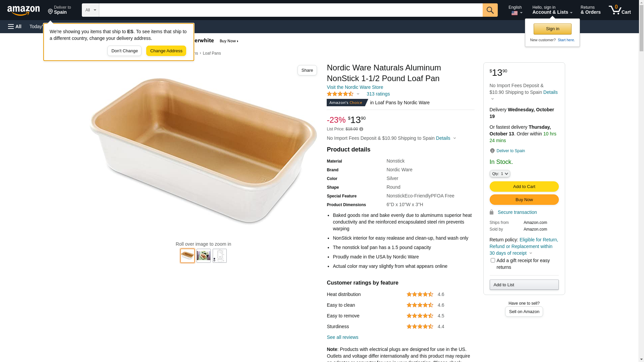
Task: Click the US flag language icon
Action: pyautogui.click(x=515, y=13)
